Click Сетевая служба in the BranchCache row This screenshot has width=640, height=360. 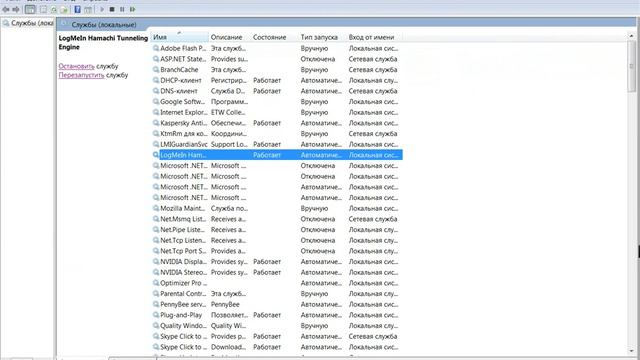(373, 70)
